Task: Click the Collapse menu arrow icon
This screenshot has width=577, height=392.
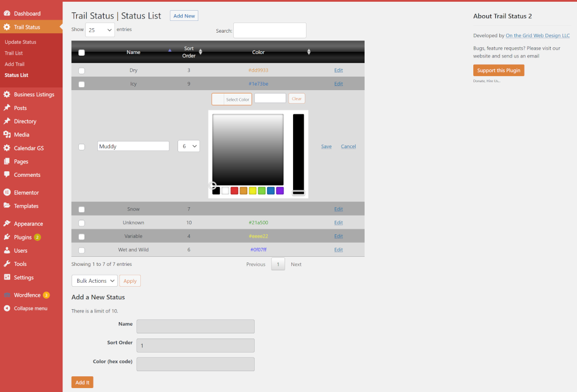Action: point(7,308)
